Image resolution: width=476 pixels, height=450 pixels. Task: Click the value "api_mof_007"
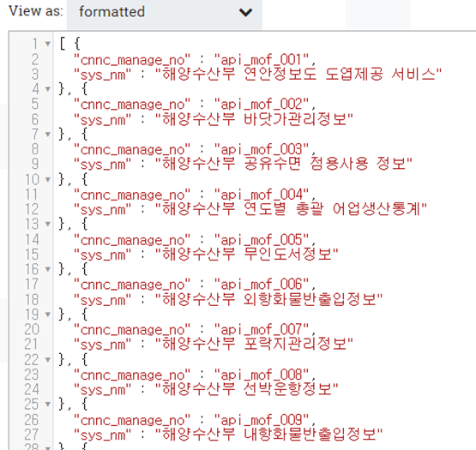pyautogui.click(x=262, y=331)
